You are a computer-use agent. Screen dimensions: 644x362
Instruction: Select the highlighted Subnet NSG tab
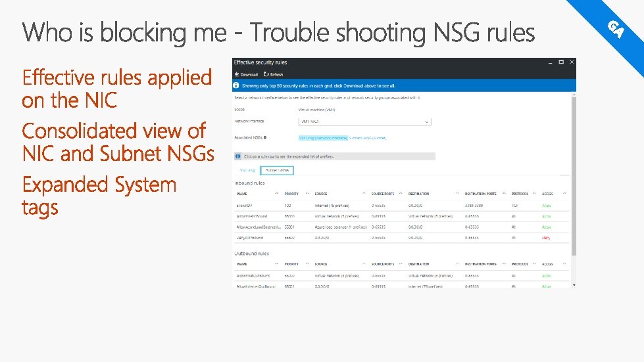click(x=277, y=170)
